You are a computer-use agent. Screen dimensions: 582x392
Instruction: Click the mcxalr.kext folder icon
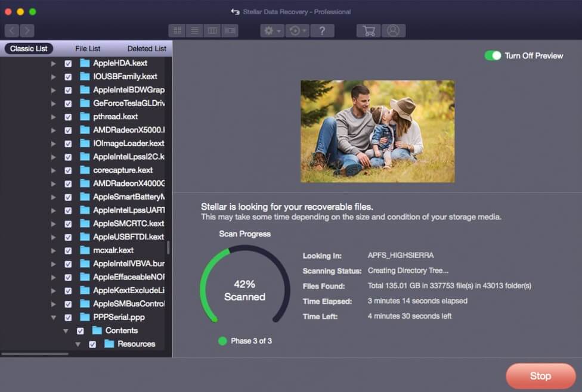click(85, 250)
